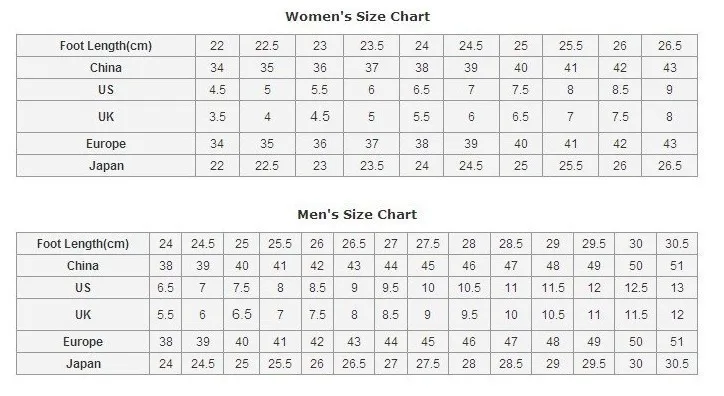
Task: Select men's Europe size 44 cell
Action: pyautogui.click(x=391, y=342)
